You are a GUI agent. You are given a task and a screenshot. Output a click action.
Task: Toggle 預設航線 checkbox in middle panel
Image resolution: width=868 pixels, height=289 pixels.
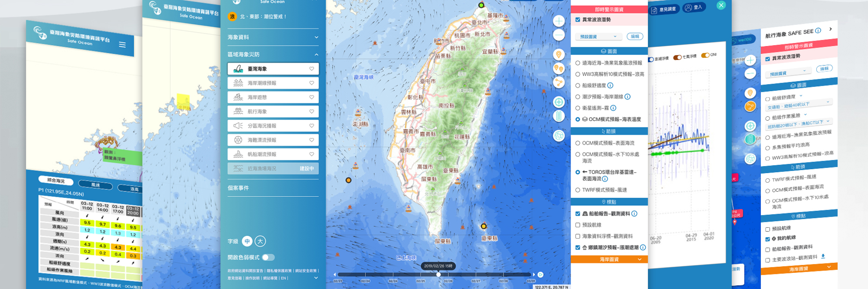click(577, 225)
